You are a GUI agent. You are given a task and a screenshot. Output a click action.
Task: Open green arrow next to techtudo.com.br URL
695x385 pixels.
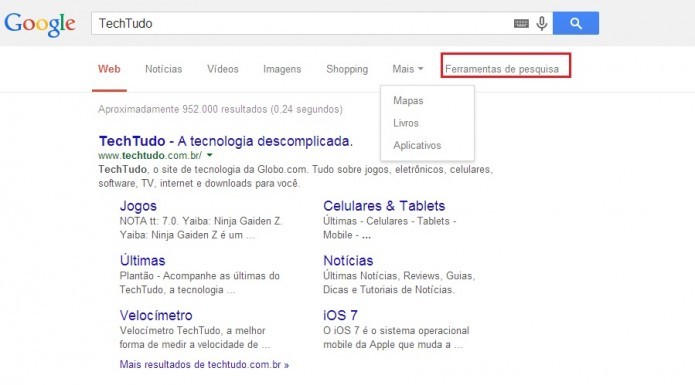(x=210, y=155)
